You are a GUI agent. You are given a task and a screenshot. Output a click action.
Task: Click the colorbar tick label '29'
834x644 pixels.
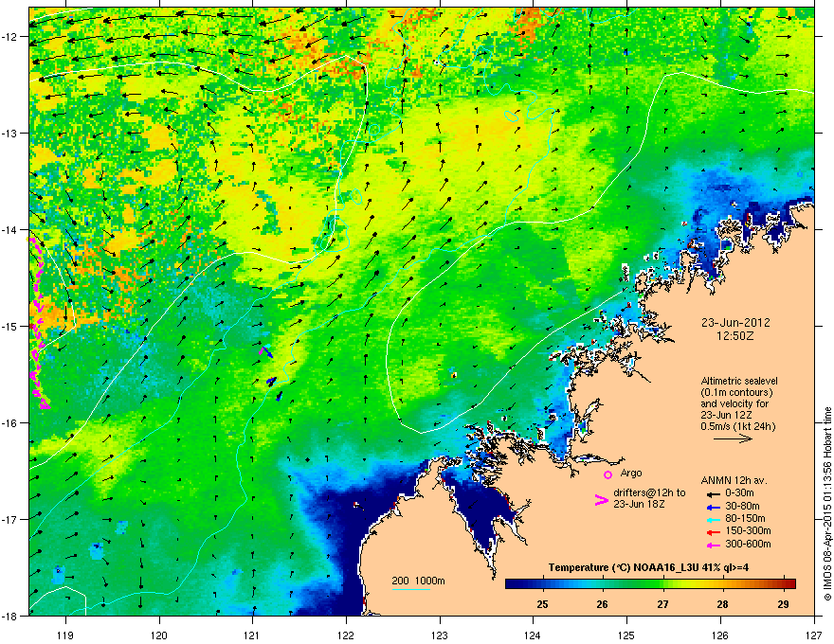tap(783, 604)
